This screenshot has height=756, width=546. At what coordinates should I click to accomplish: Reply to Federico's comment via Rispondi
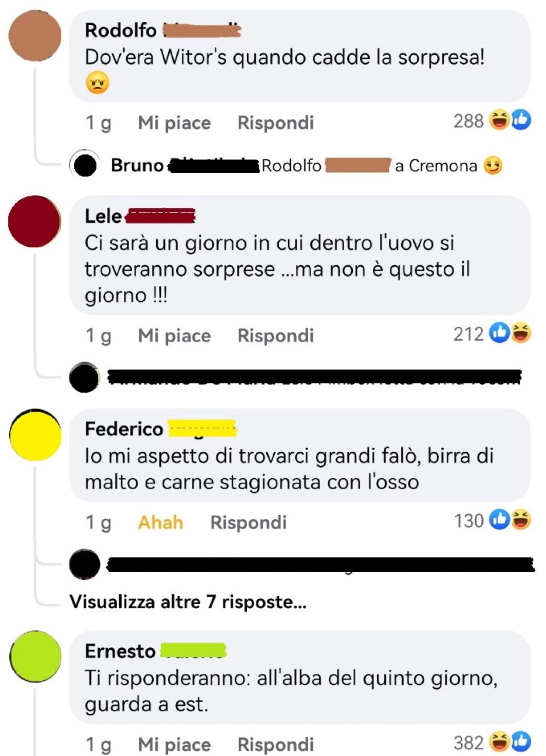(248, 522)
